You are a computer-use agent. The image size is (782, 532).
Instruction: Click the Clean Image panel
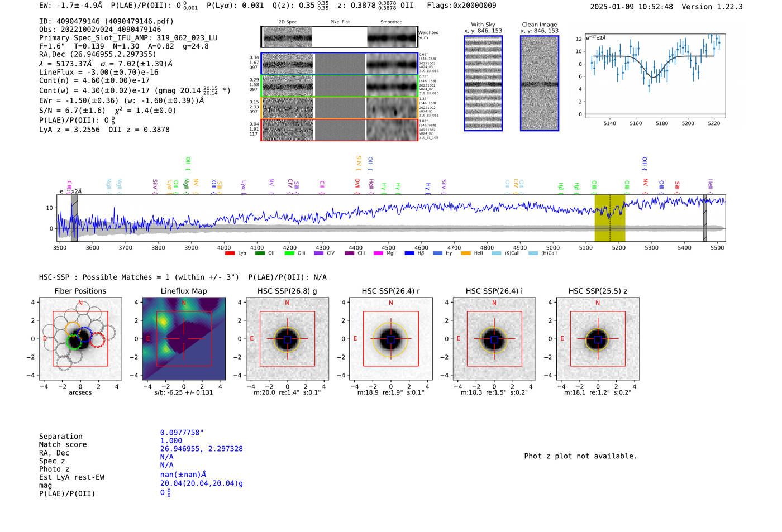pos(540,83)
